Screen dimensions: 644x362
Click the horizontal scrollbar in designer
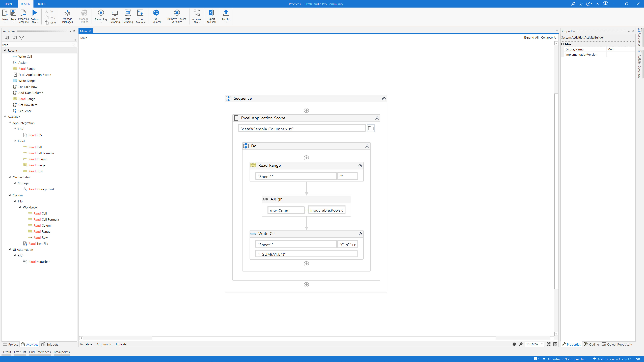point(324,338)
